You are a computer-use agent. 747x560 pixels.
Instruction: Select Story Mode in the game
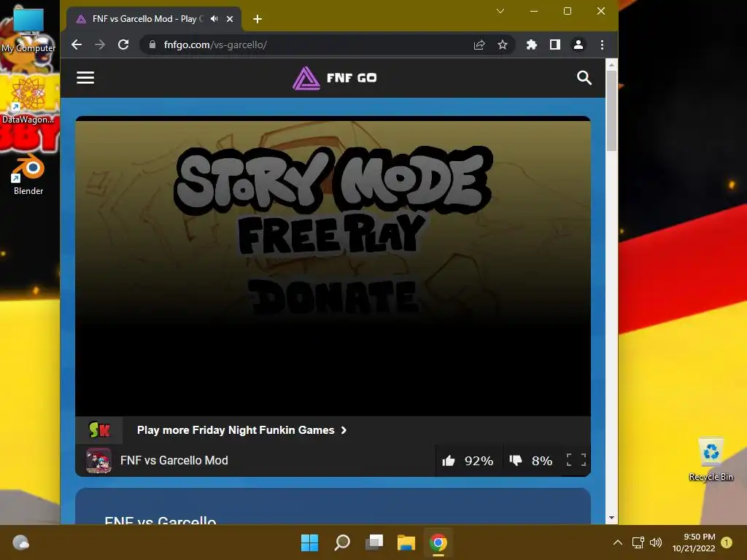[x=333, y=180]
